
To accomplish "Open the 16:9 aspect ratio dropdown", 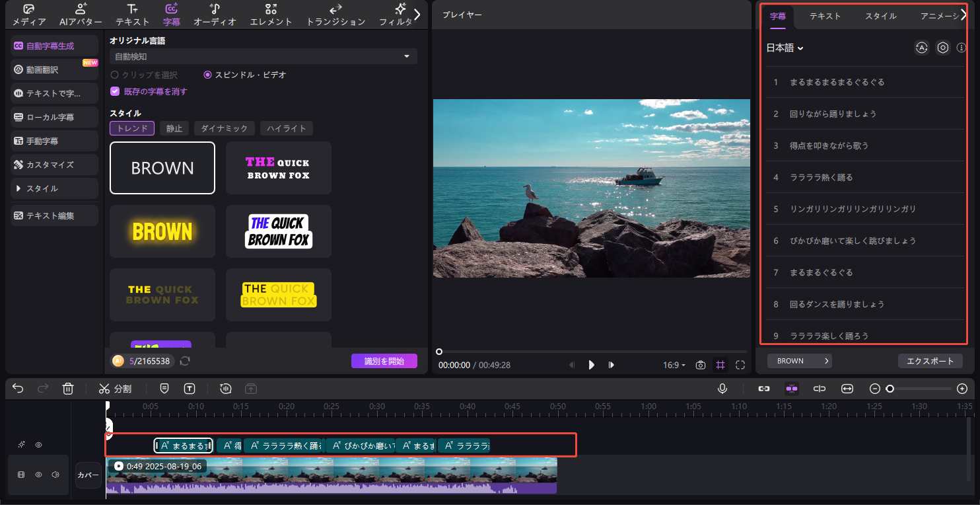I will [674, 365].
